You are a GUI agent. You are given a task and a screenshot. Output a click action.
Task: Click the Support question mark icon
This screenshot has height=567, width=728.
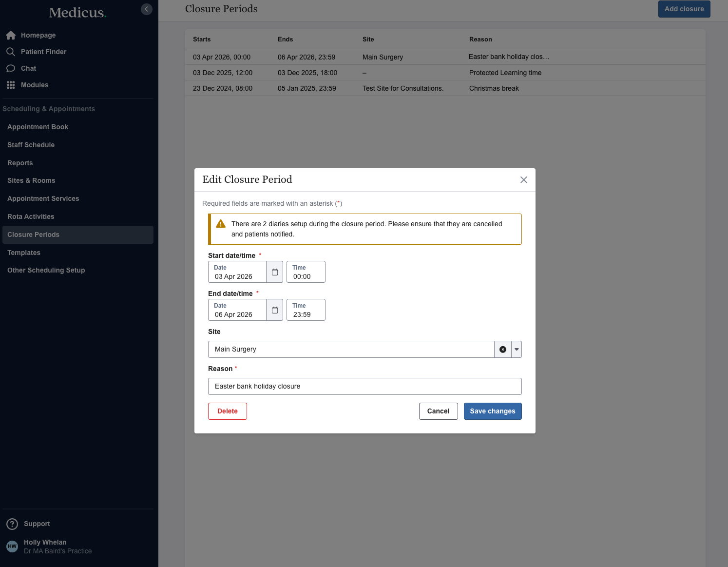click(12, 524)
